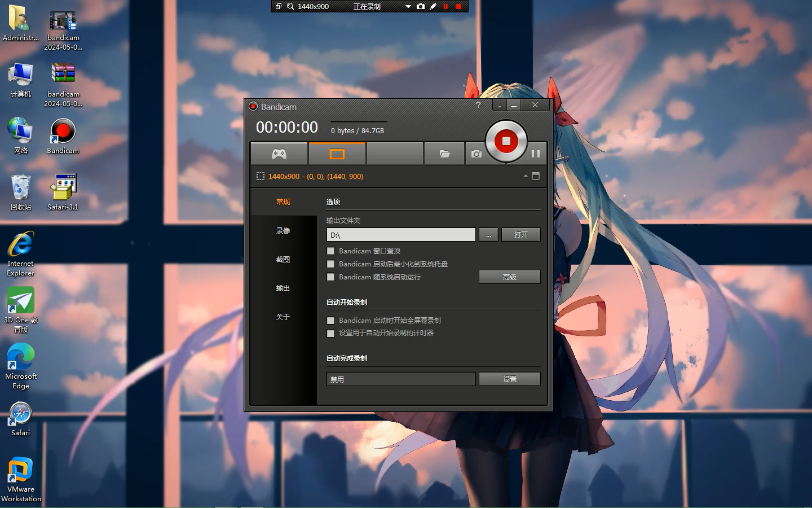Activate the pencil drawing tool on recording bar
Screen dimensions: 812x508
pos(433,6)
